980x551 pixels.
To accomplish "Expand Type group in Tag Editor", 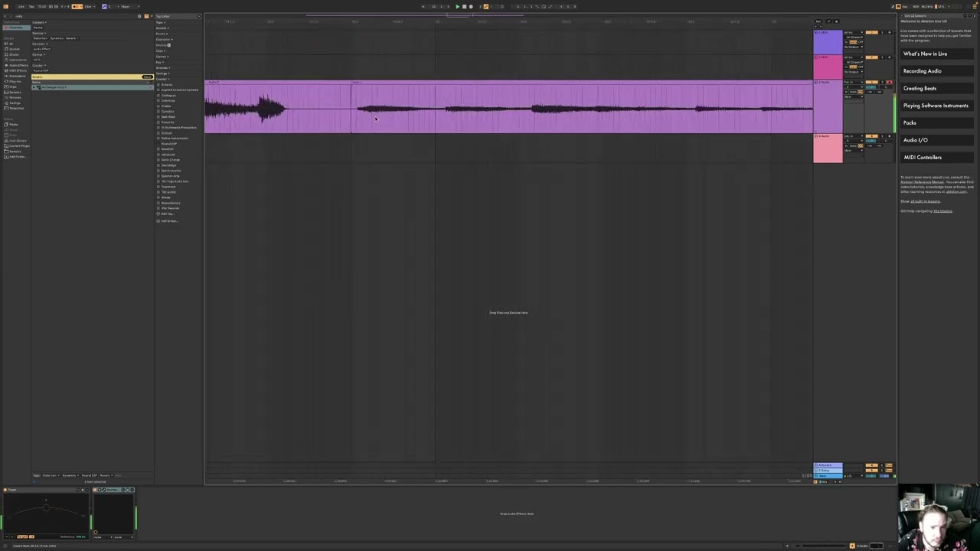I will pyautogui.click(x=161, y=22).
